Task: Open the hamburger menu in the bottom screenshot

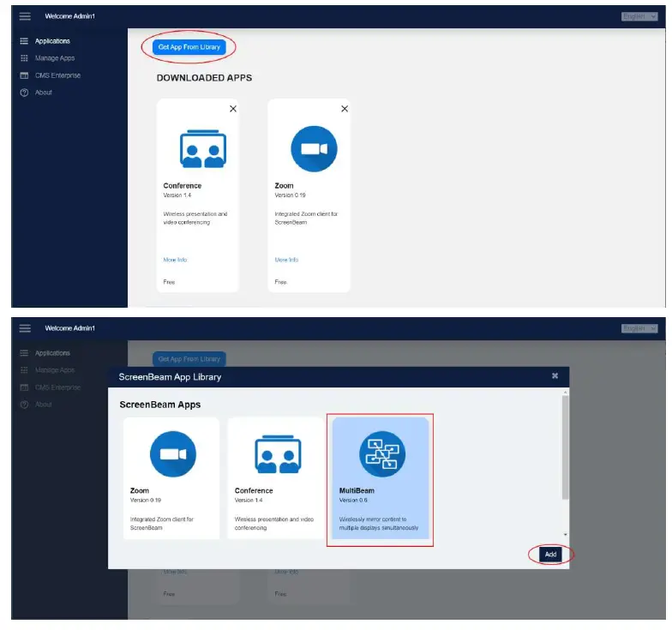Action: coord(25,328)
